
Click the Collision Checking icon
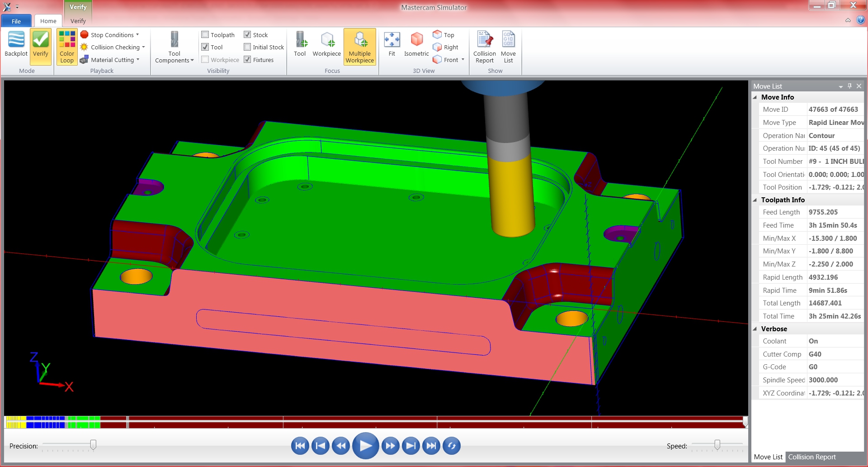point(84,47)
